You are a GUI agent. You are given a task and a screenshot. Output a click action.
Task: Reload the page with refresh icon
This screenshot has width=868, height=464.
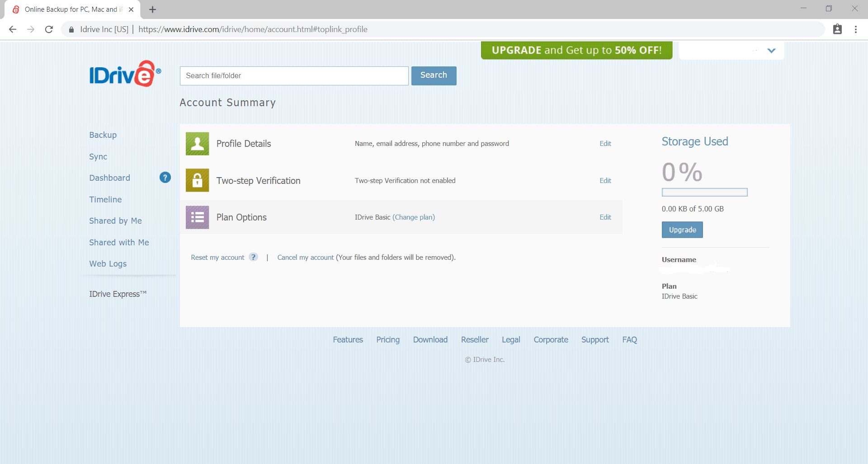tap(49, 29)
